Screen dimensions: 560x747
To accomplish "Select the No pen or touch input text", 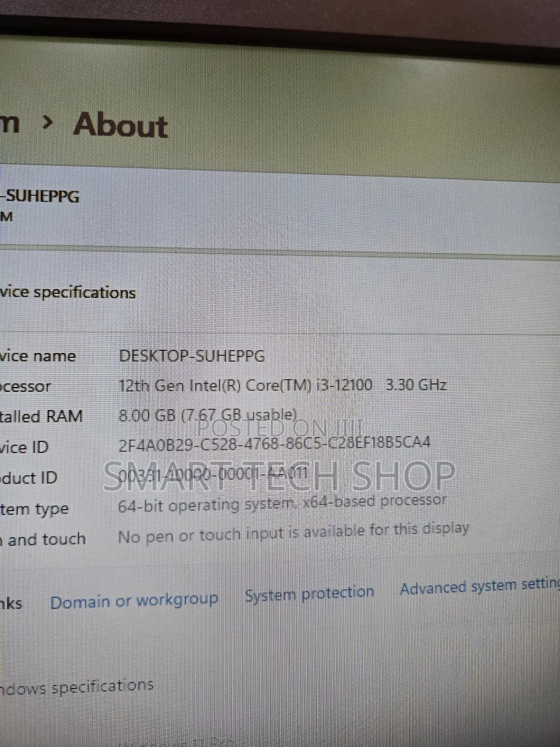I will click(x=293, y=533).
